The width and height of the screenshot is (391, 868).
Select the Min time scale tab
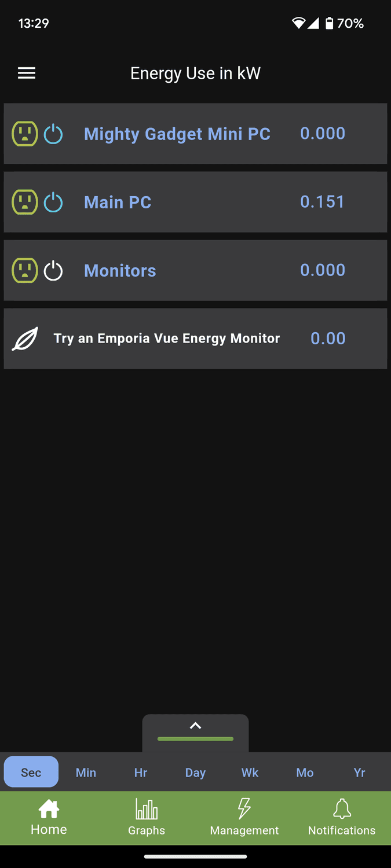point(86,773)
